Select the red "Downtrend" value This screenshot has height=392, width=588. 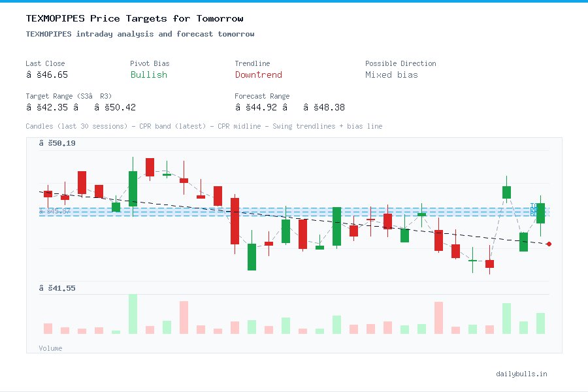point(258,74)
